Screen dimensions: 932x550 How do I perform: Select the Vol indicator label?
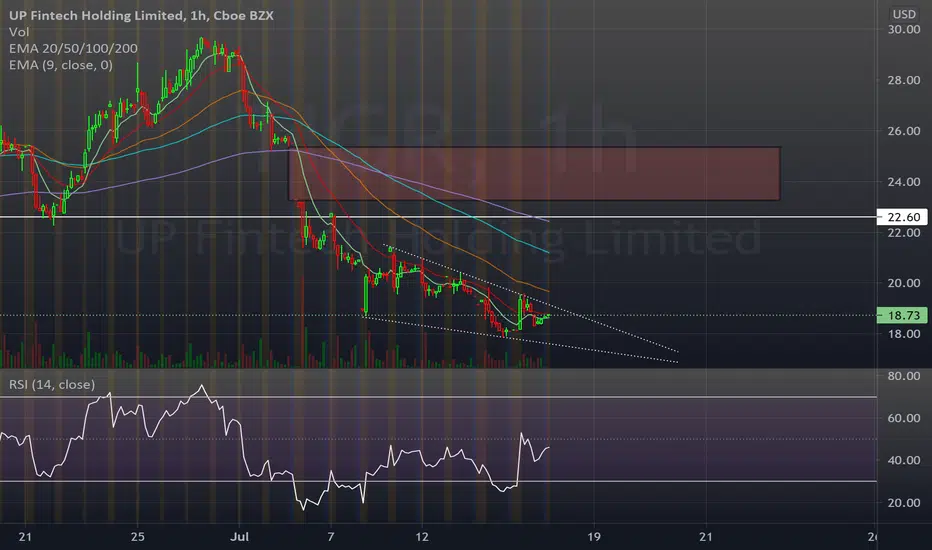[x=19, y=32]
